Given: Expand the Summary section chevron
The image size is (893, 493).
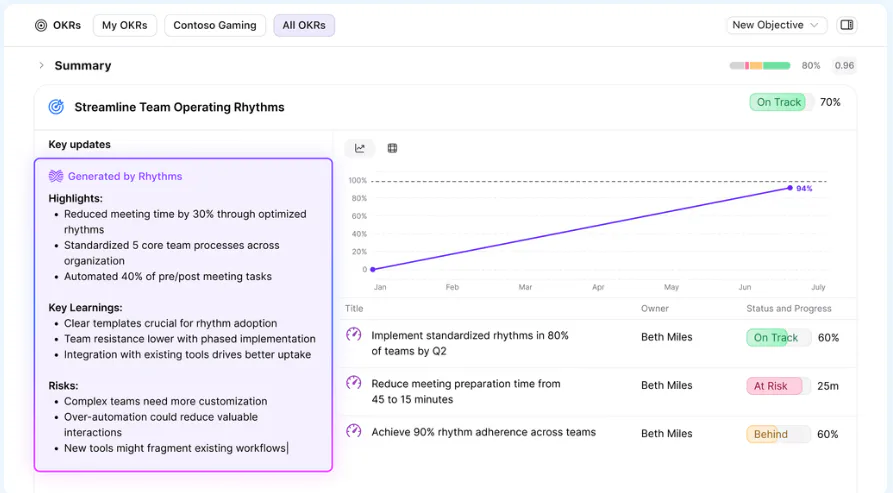Looking at the screenshot, I should (41, 65).
